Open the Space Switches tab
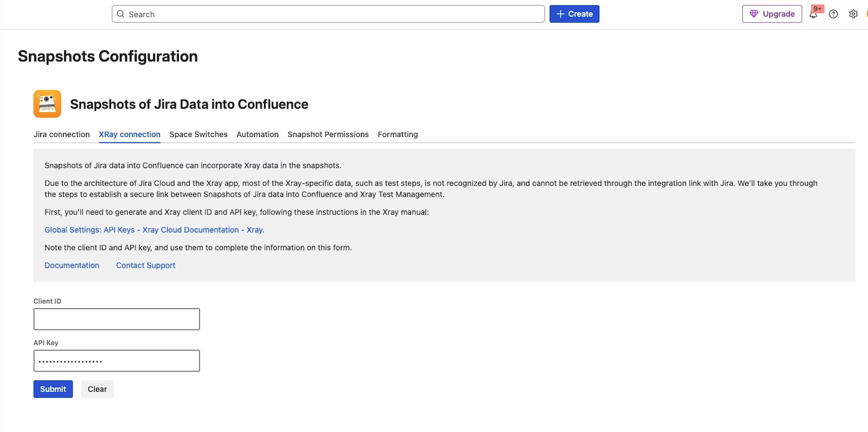The height and width of the screenshot is (432, 868). coord(199,135)
